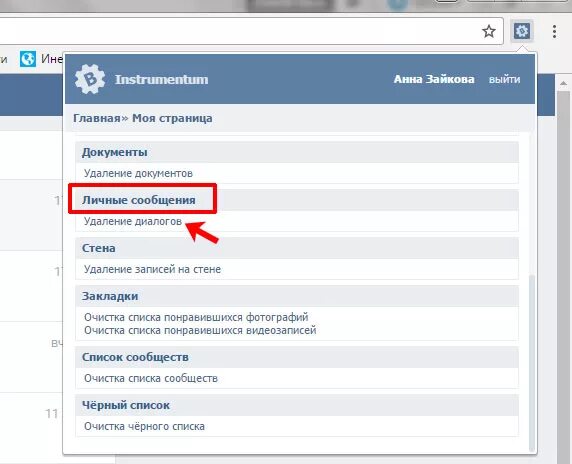Click the Instrumentum gear logo
The height and width of the screenshot is (464, 572).
pos(90,79)
